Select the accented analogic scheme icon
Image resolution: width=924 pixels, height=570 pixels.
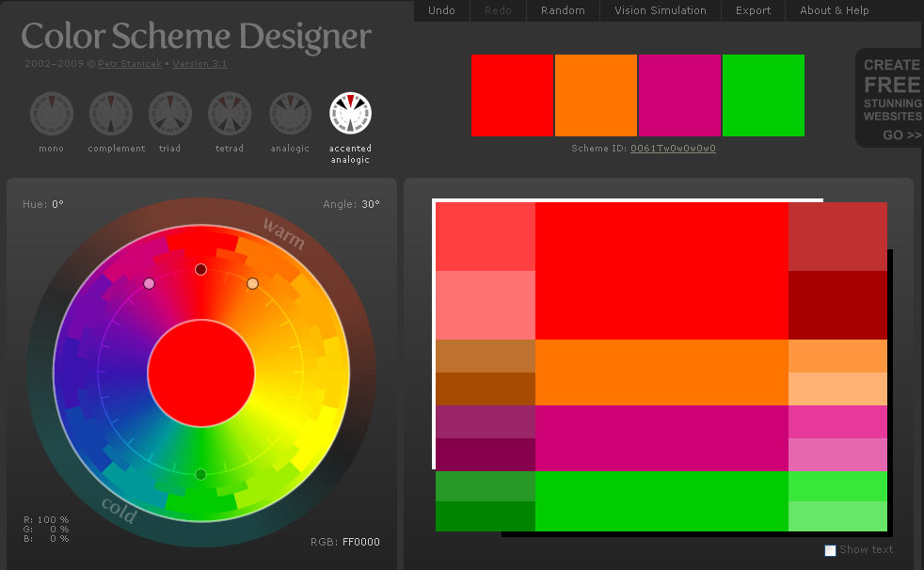click(x=349, y=112)
